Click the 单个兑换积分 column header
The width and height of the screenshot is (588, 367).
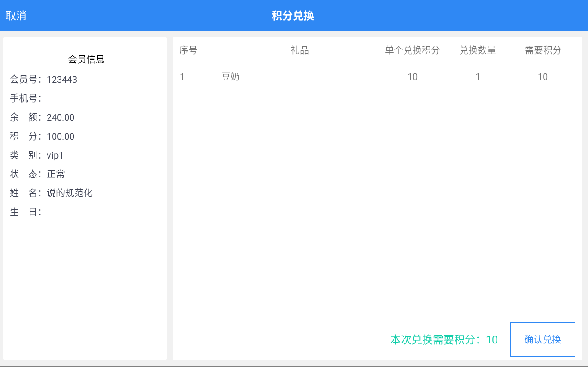(412, 50)
